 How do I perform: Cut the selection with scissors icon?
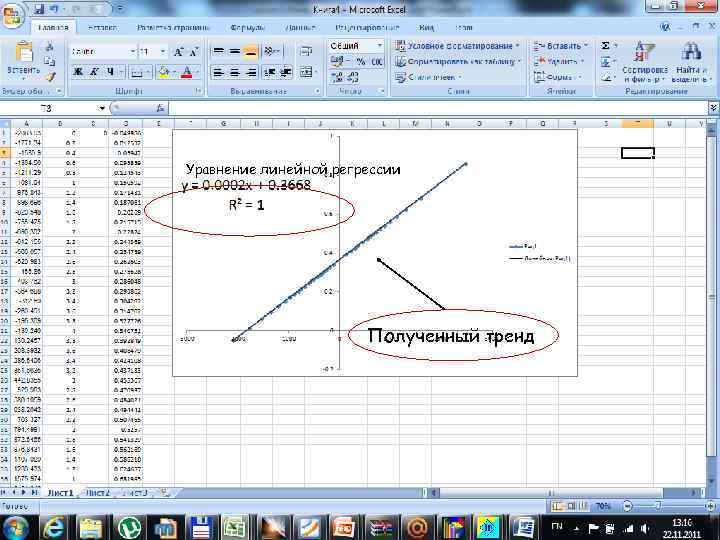tap(50, 47)
